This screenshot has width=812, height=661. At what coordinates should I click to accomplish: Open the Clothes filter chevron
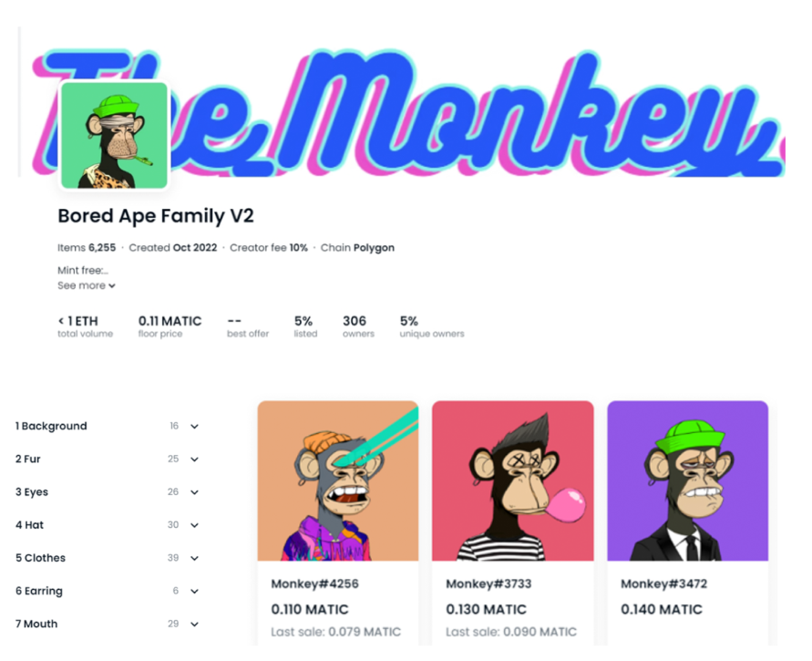[194, 558]
